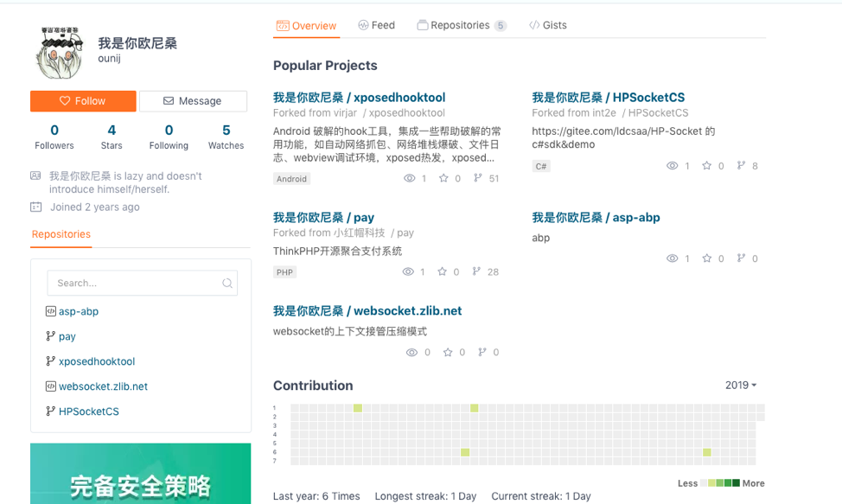
Task: Open xposedhooktool in sidebar repository list
Action: (97, 361)
